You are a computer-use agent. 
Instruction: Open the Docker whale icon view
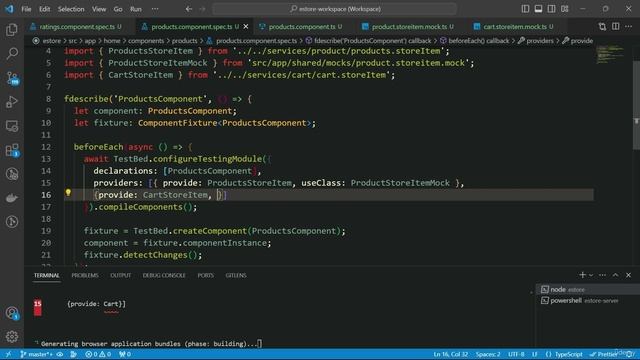[12, 198]
